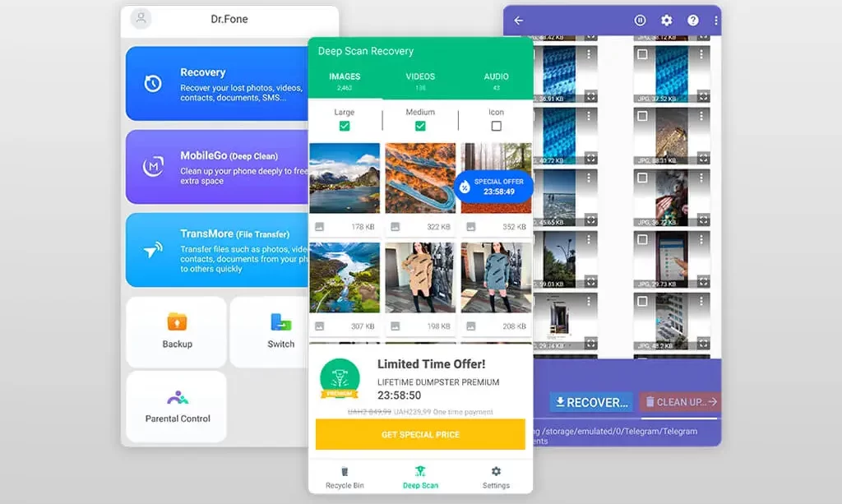The height and width of the screenshot is (504, 842).
Task: Open the MobileGo (Deep Clean) card
Action: (217, 166)
